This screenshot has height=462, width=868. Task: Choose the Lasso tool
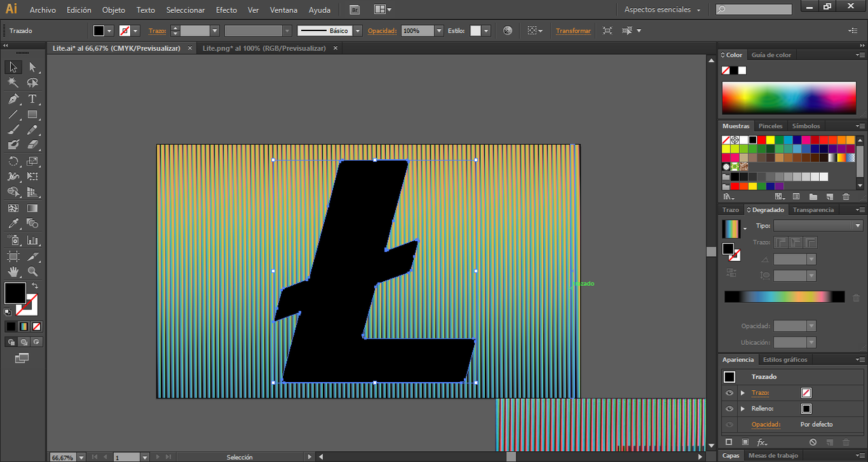[x=33, y=83]
